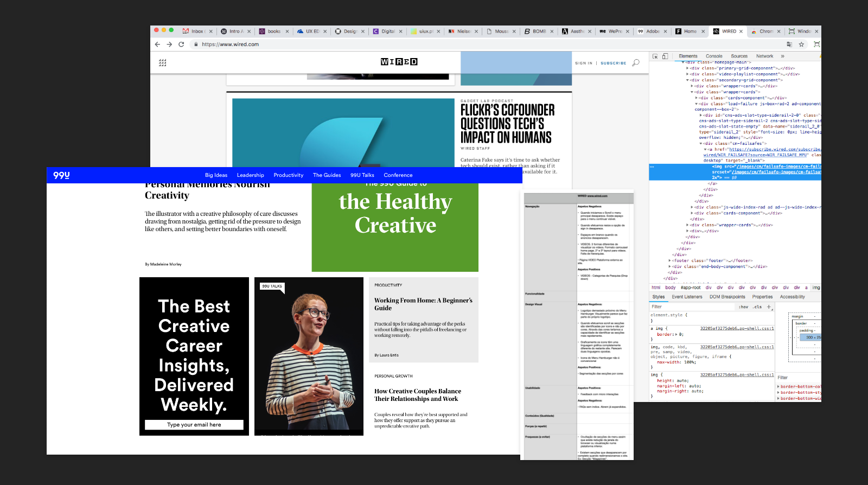Click the 99U logo in the blue bar
The width and height of the screenshot is (868, 485).
coord(61,175)
